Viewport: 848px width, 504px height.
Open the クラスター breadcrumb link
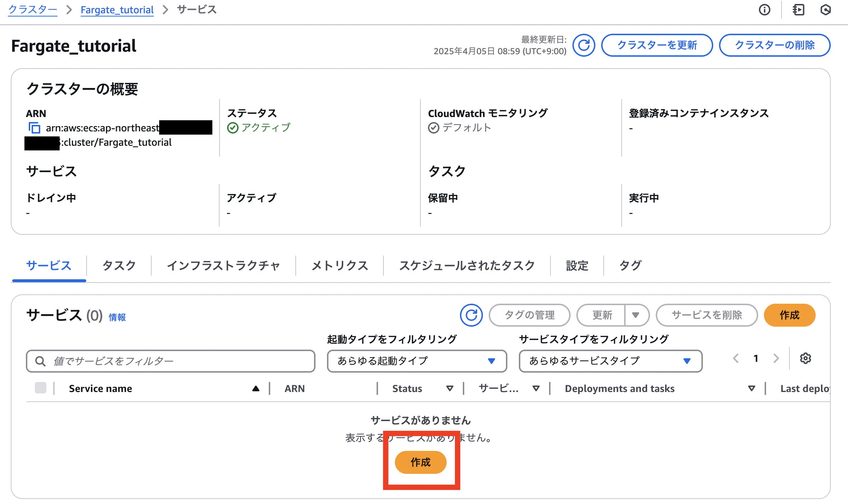(x=32, y=10)
